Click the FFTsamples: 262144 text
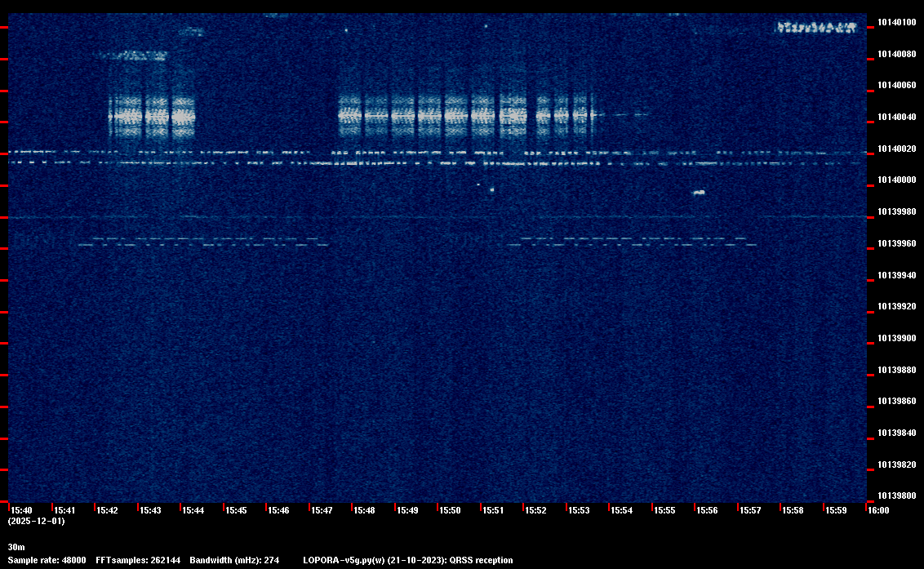Viewport: 924px width, 569px height. point(139,560)
